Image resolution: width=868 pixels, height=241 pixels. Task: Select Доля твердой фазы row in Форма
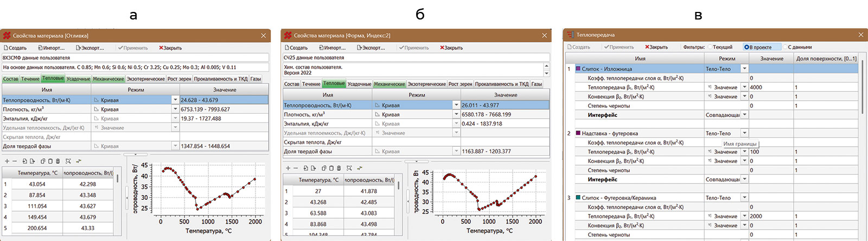(x=416, y=152)
